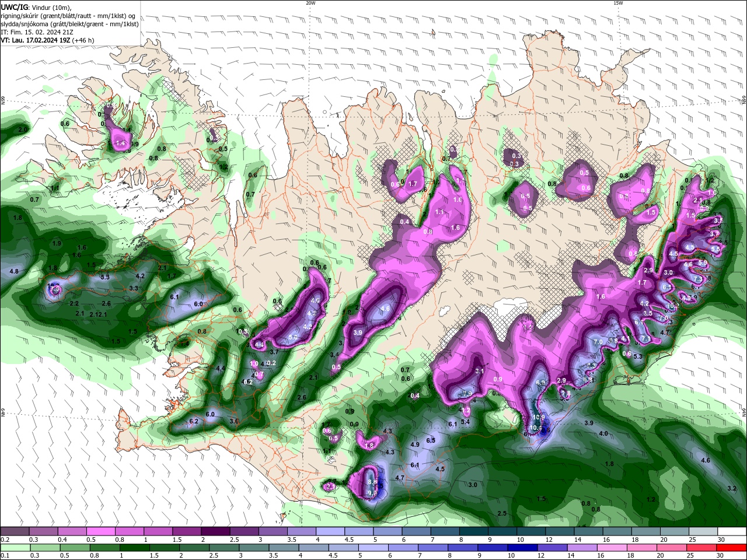Click the bottom-row swatch between 20 and 25

tap(672, 547)
